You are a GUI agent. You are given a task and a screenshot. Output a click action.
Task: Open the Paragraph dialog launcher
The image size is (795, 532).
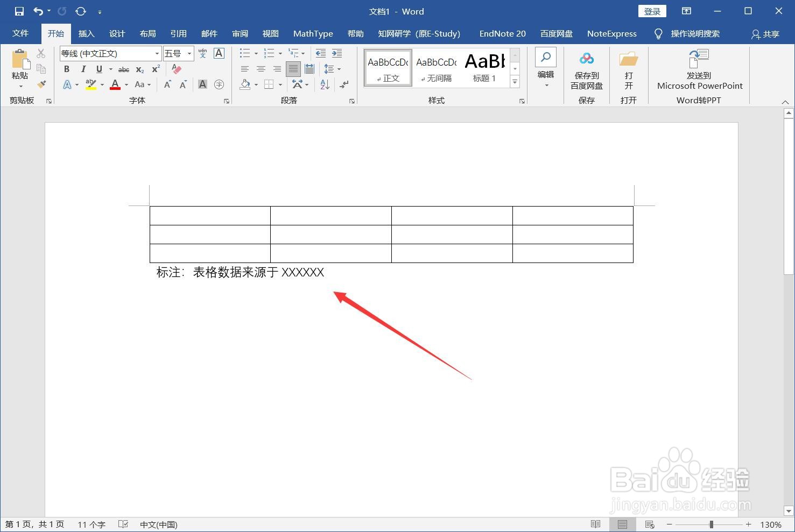[x=352, y=101]
